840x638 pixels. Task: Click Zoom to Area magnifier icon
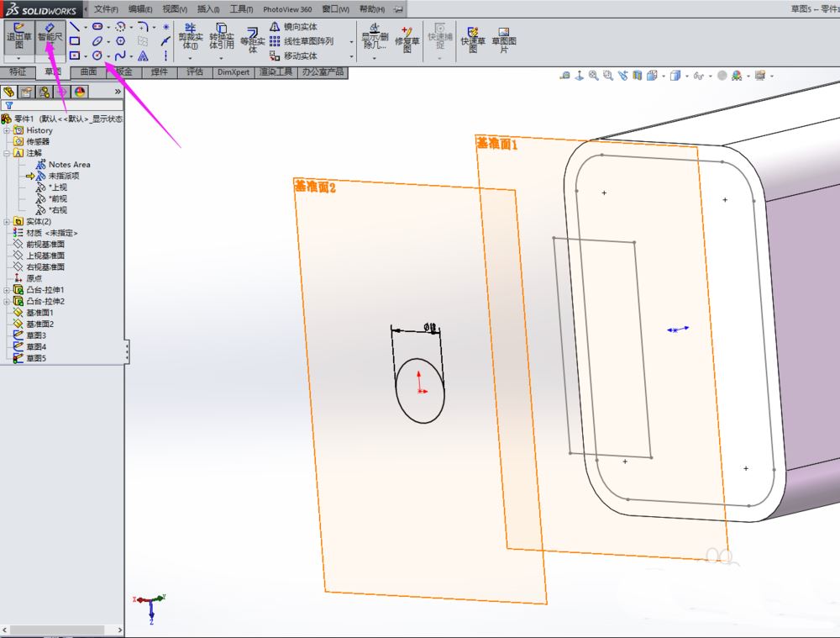click(608, 76)
